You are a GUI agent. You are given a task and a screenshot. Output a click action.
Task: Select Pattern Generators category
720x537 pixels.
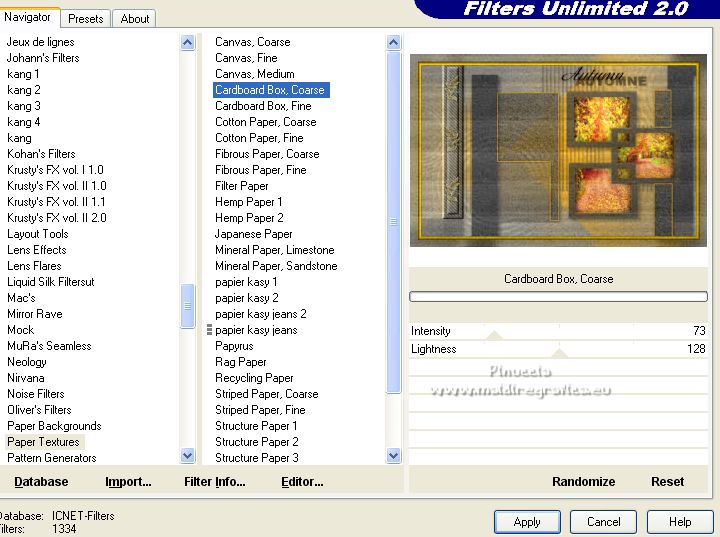52,458
